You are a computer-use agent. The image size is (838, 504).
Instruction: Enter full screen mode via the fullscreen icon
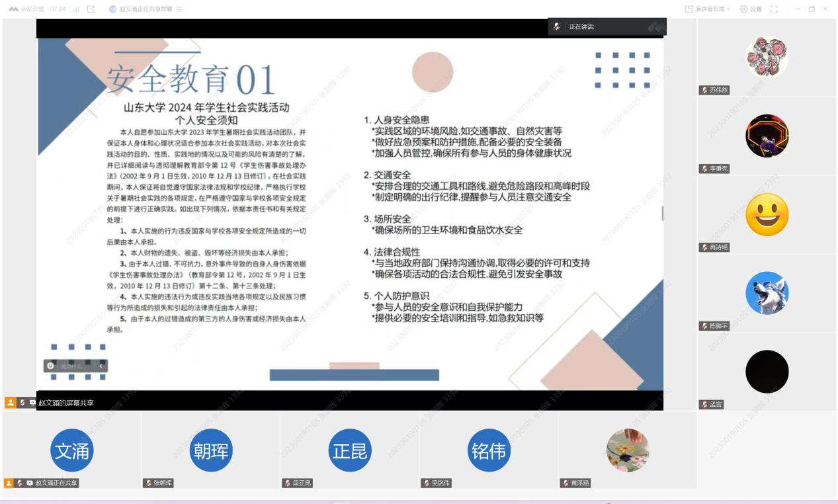(775, 9)
